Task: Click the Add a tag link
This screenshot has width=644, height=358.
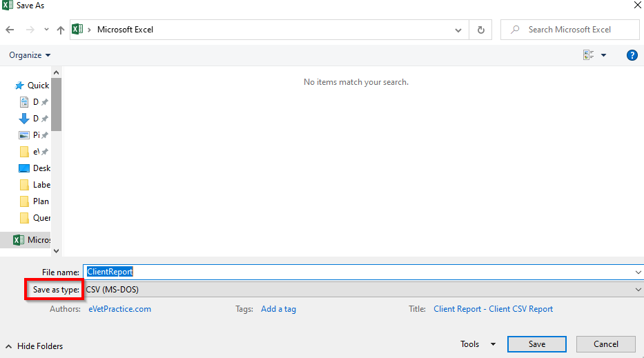Action: [278, 309]
